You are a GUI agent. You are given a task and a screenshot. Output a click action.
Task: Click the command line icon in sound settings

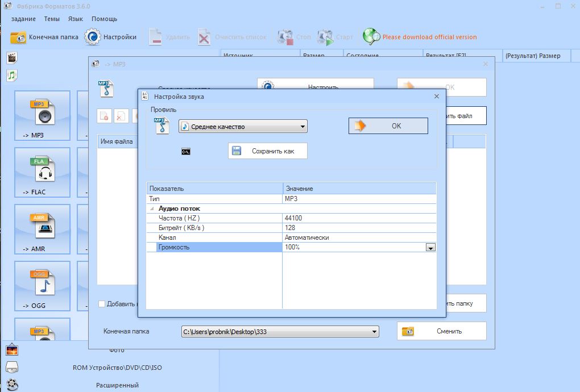[x=185, y=152]
